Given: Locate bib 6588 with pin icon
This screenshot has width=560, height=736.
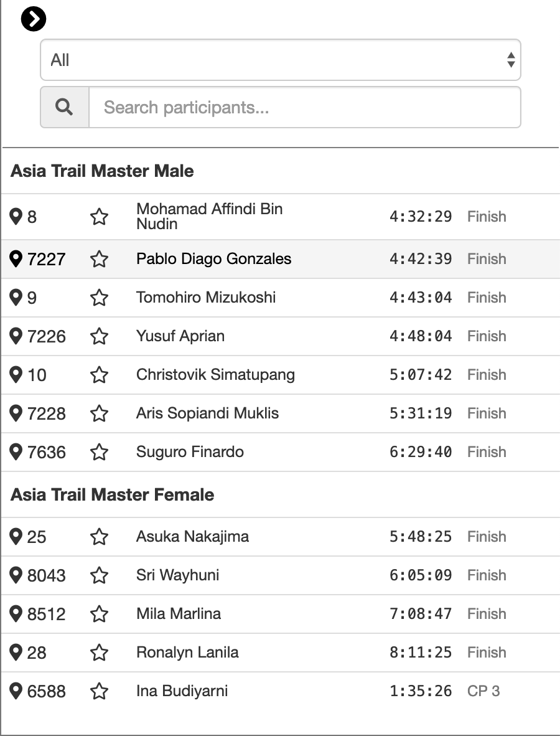Looking at the screenshot, I should coord(16,691).
